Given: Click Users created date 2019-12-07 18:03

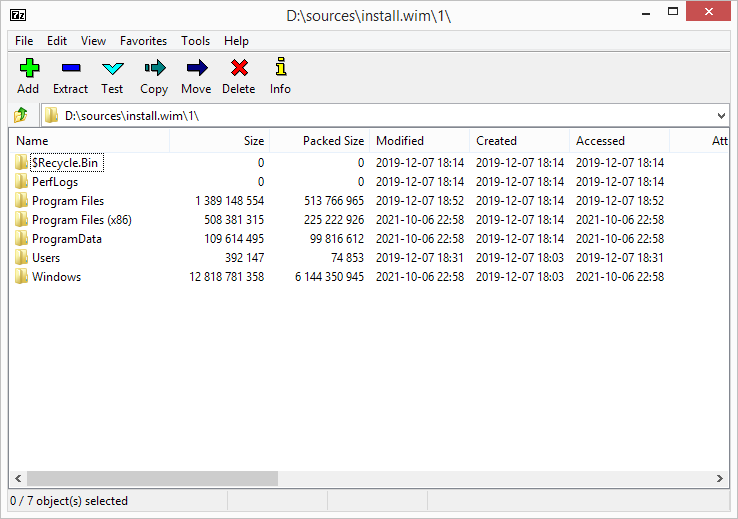Looking at the screenshot, I should (x=520, y=258).
